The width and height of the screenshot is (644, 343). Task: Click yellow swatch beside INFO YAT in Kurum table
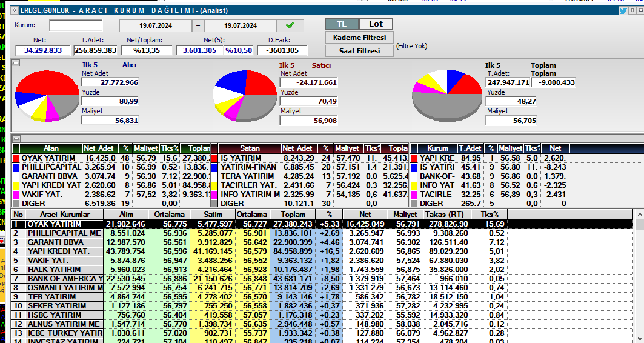[414, 185]
